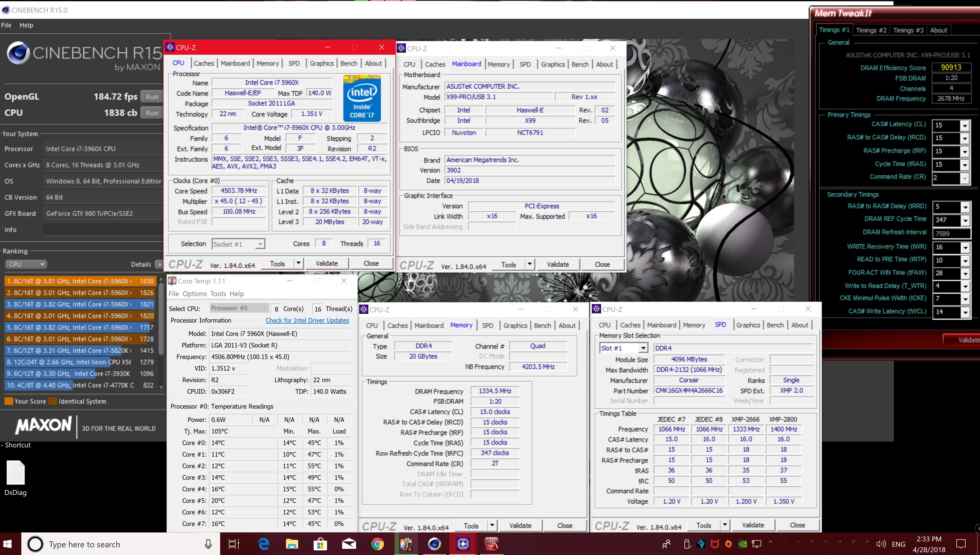Open File Explorer from the taskbar
Image resolution: width=980 pixels, height=555 pixels.
click(292, 544)
